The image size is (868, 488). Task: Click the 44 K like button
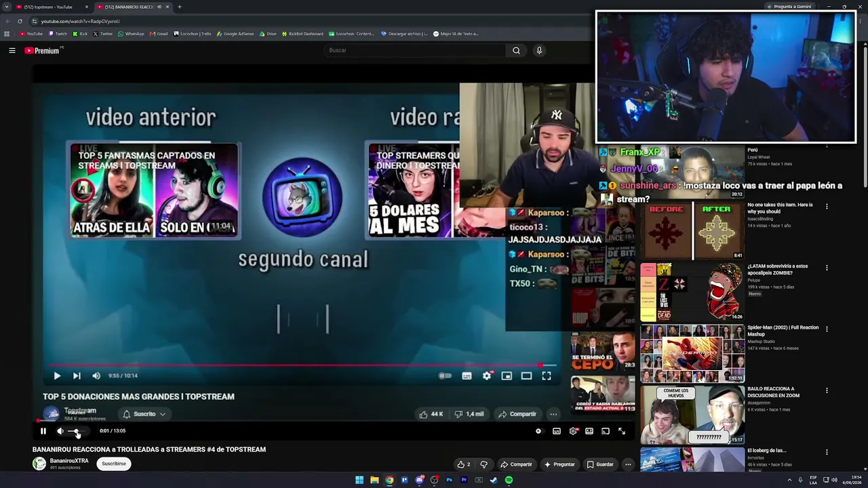click(431, 414)
